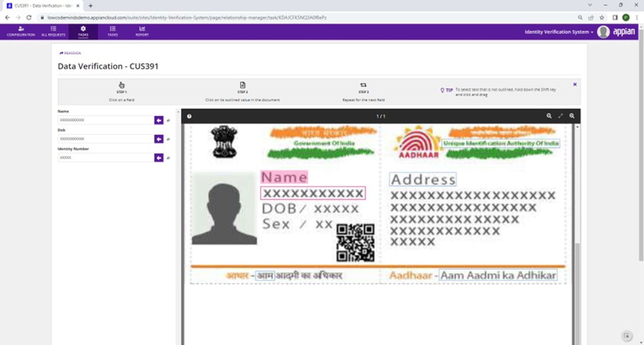Click the Government Of India text

tap(324, 143)
